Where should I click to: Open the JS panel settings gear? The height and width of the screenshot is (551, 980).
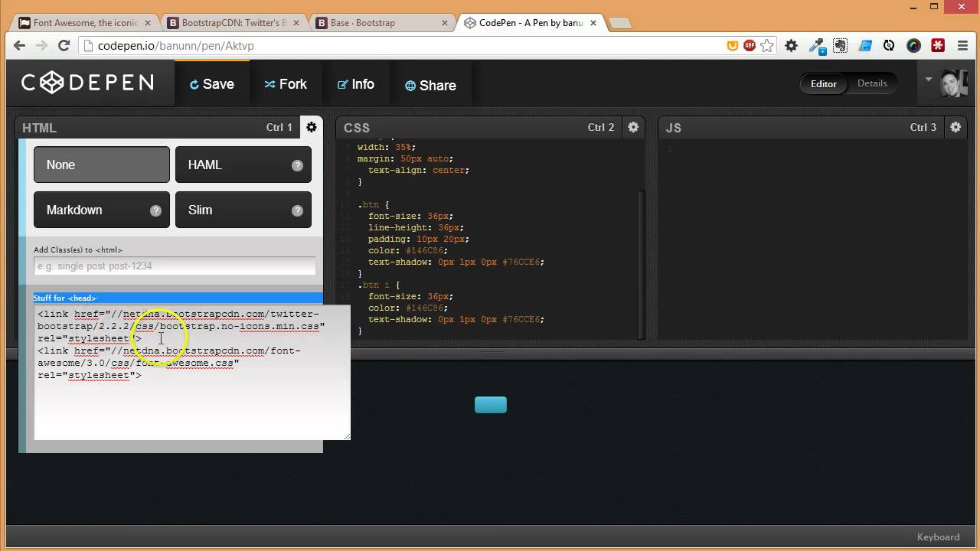(x=955, y=127)
